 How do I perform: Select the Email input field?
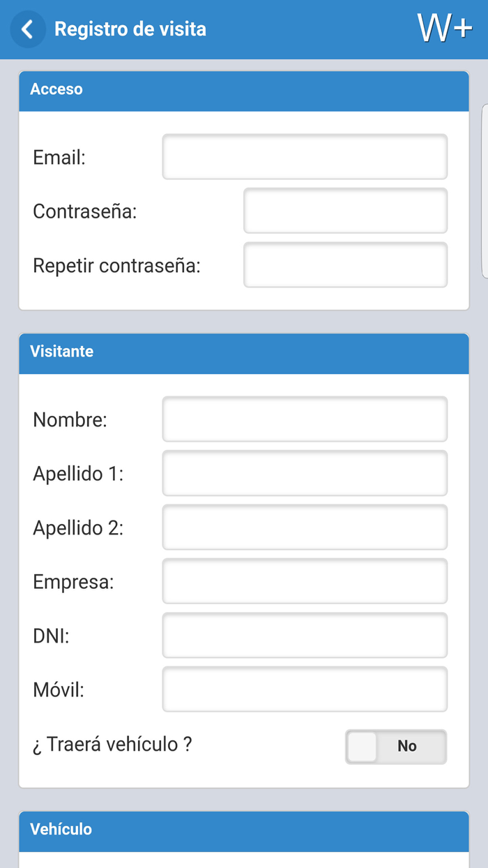point(304,156)
